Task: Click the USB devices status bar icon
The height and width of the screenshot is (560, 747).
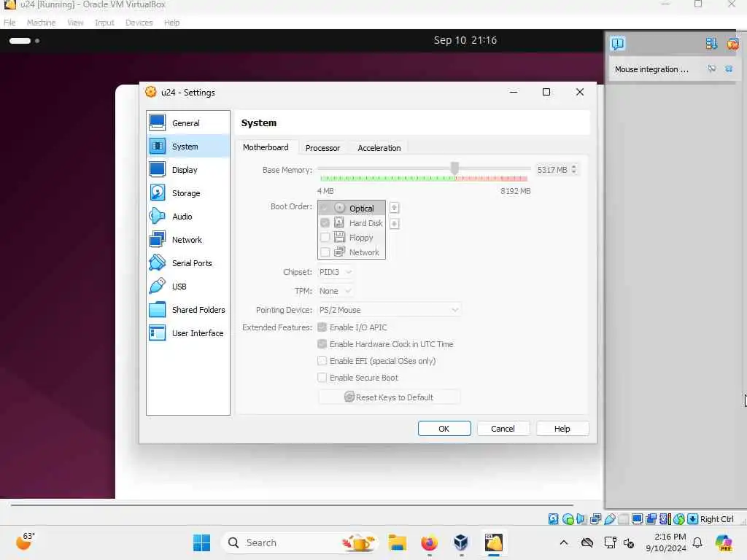Action: pyautogui.click(x=609, y=519)
